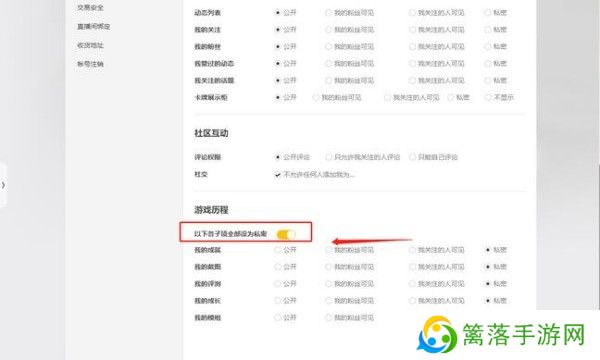Set 我关注的话题 to 私密

pos(488,80)
